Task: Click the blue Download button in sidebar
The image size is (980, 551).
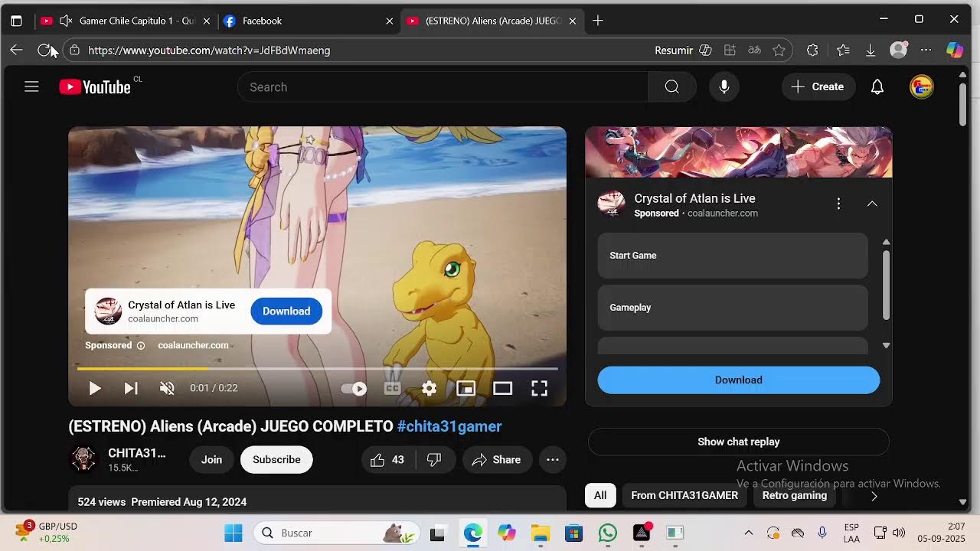Action: 739,380
